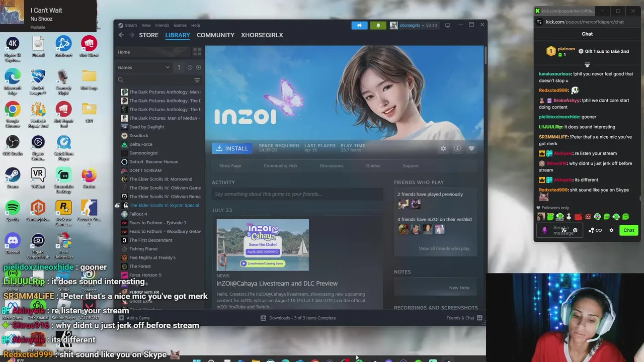Open Battle.net desktop shortcut
This screenshot has height=362, width=644.
tap(63, 47)
